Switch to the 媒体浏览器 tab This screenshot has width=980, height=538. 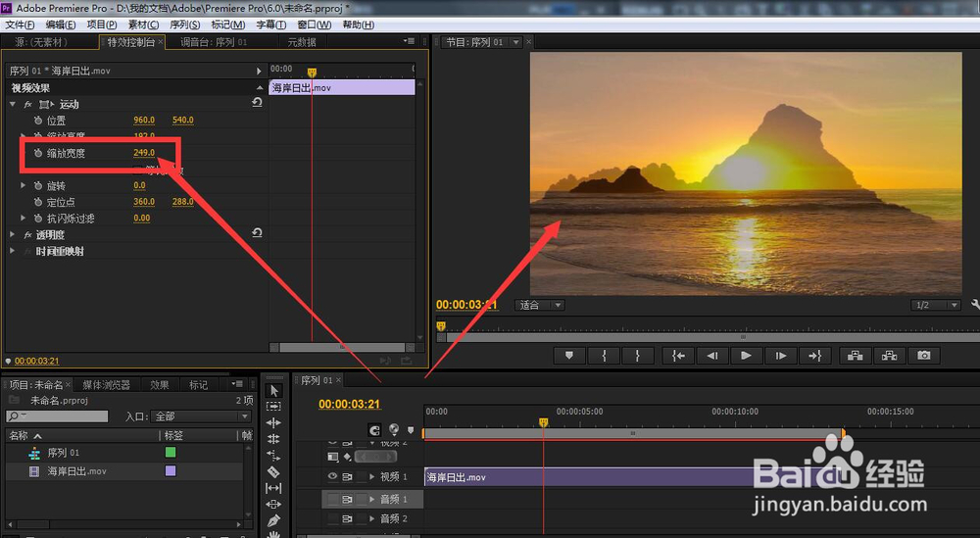106,385
